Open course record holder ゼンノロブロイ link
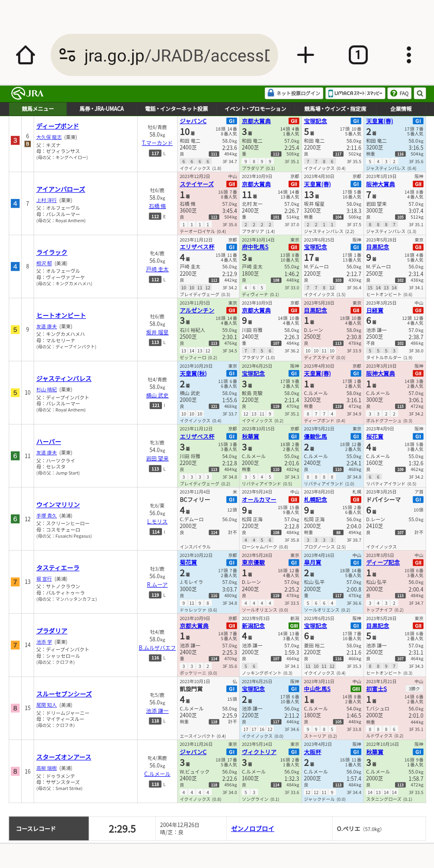434x868 pixels. point(252,829)
